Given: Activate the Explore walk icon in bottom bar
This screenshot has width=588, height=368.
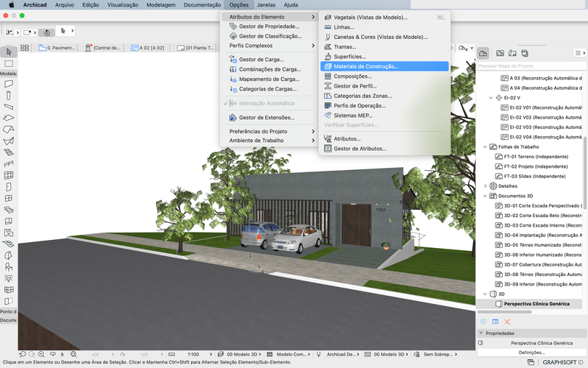Looking at the screenshot, I should (62, 354).
